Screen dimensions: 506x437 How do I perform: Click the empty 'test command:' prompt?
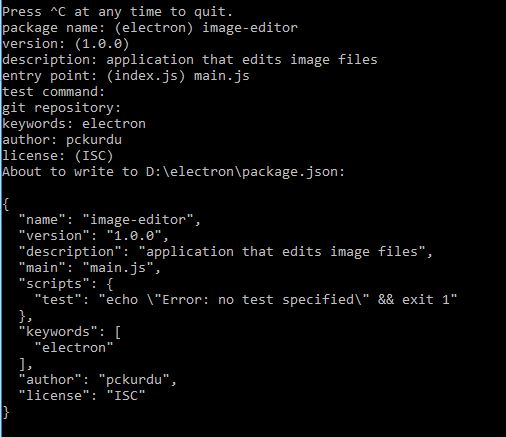tap(53, 92)
